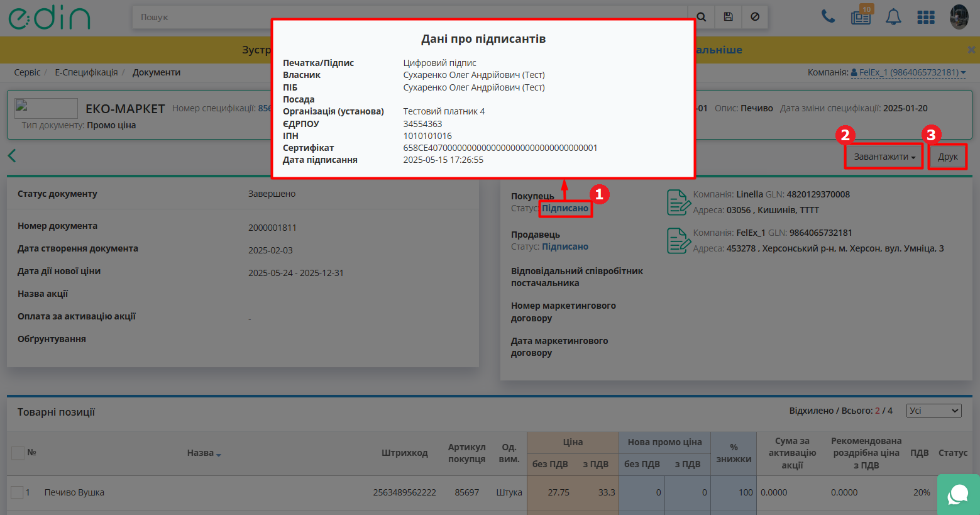Click signing date 2025-05-15 17:26:55
The image size is (980, 515).
pyautogui.click(x=443, y=160)
